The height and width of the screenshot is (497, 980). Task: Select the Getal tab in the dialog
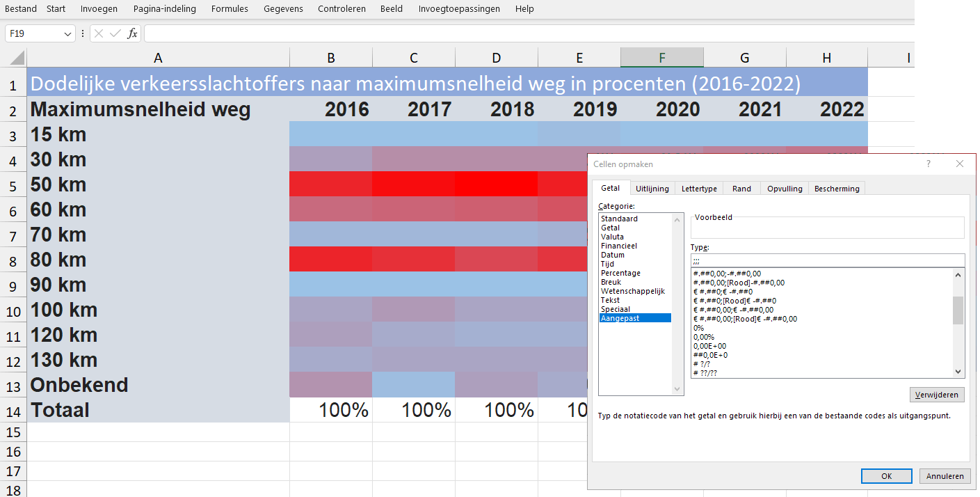[611, 188]
